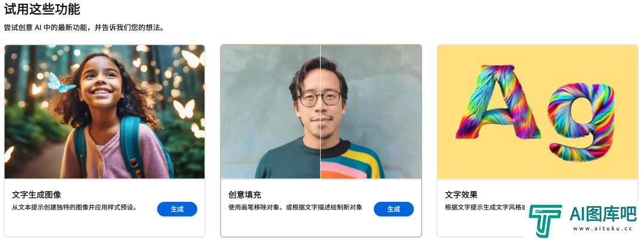
Task: Open the girl with butterflies thumbnail
Action: click(x=105, y=112)
